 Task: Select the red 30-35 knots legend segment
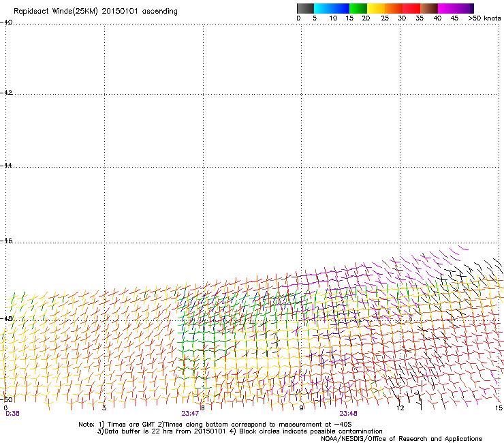click(411, 8)
